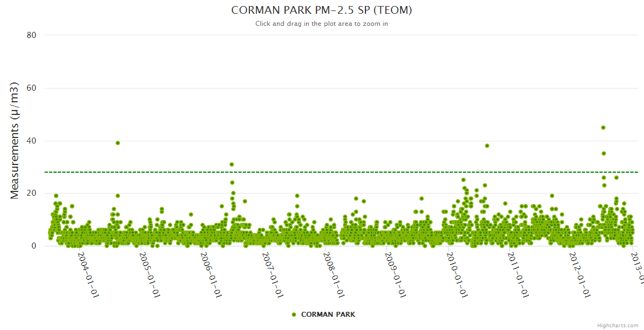The image size is (644, 330).
Task: Click the highest data point near 45
Action: (603, 128)
